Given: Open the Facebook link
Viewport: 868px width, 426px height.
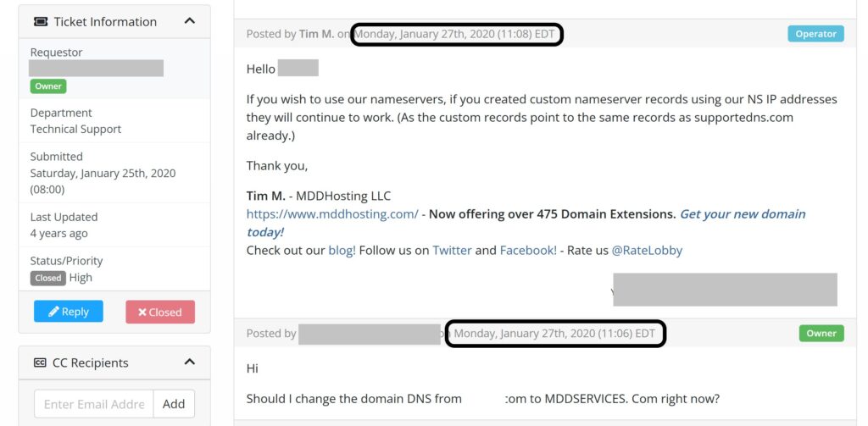Looking at the screenshot, I should (528, 251).
